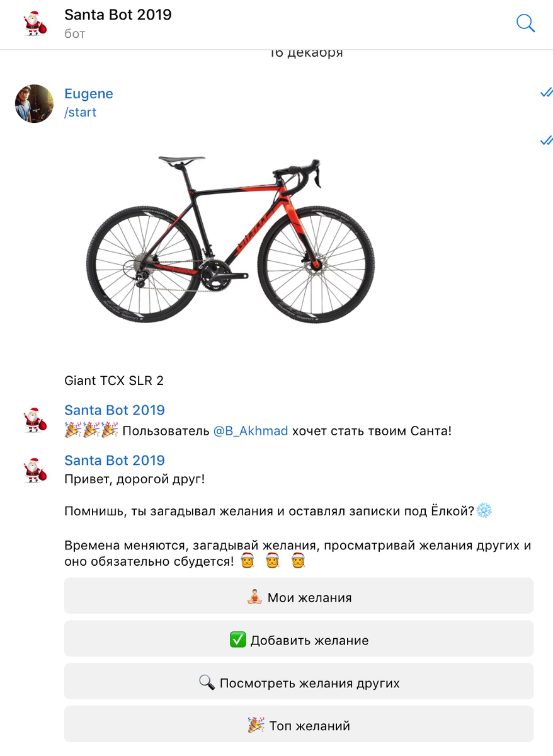Click the Giant TCX SLR 2 caption
Screen dimensions: 553x756
click(x=114, y=381)
